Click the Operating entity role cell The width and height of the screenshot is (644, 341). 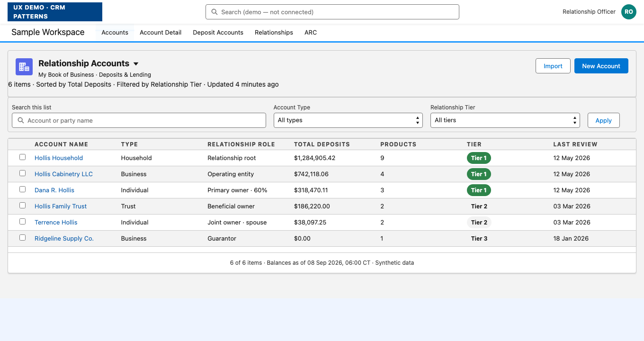(231, 174)
